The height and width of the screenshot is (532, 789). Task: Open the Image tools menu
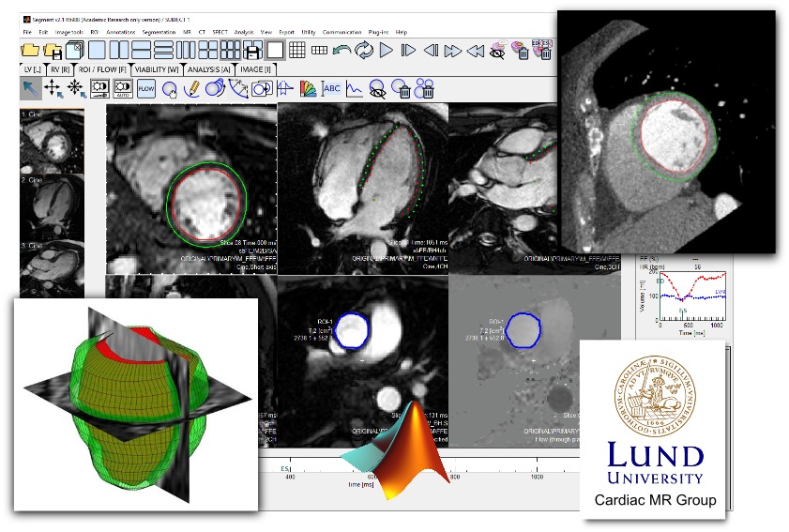coord(68,32)
